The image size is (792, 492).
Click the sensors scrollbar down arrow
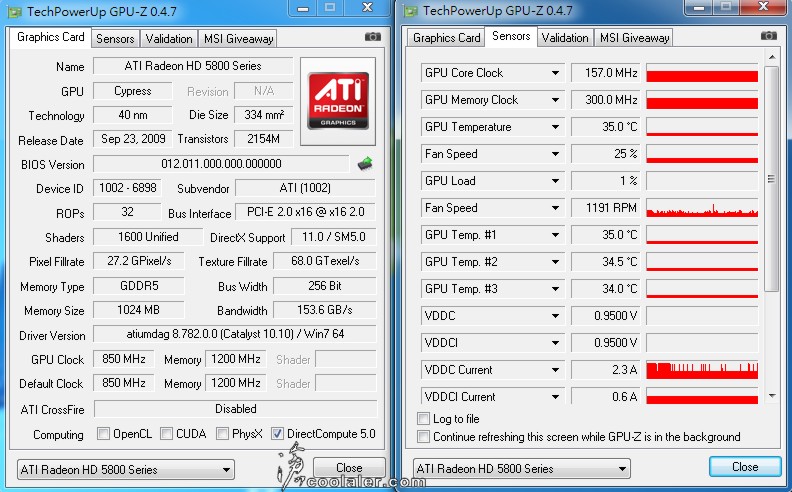[x=771, y=396]
